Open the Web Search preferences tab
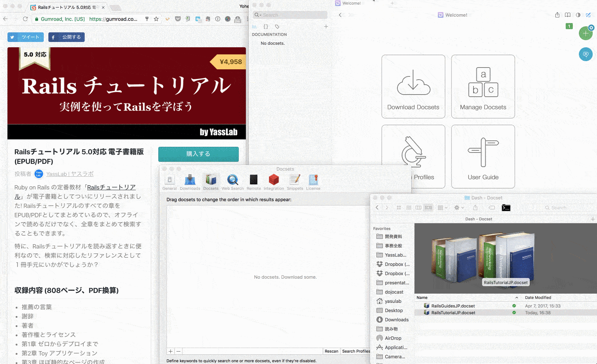Viewport: 597px width, 364px height. 233,182
